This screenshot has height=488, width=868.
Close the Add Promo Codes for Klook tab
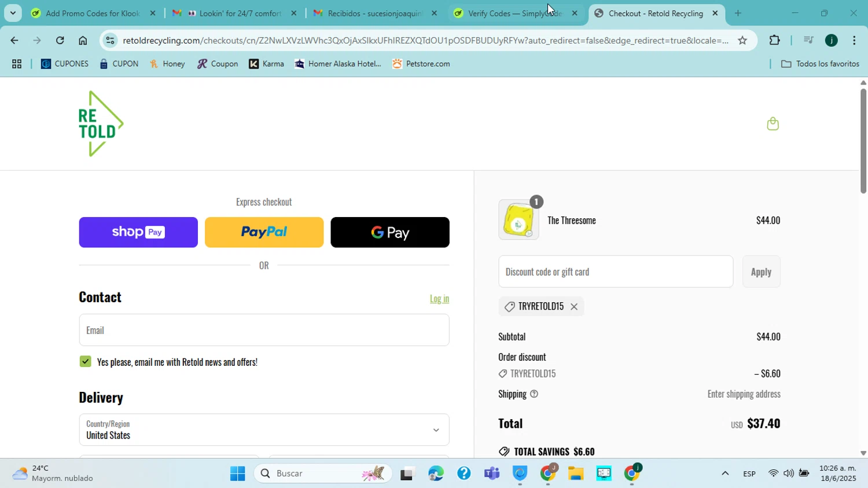153,13
